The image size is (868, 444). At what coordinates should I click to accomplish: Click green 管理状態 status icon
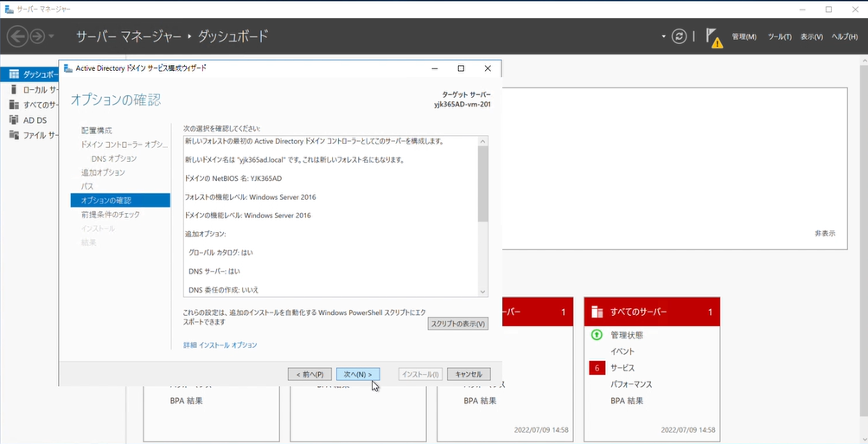[x=597, y=335]
